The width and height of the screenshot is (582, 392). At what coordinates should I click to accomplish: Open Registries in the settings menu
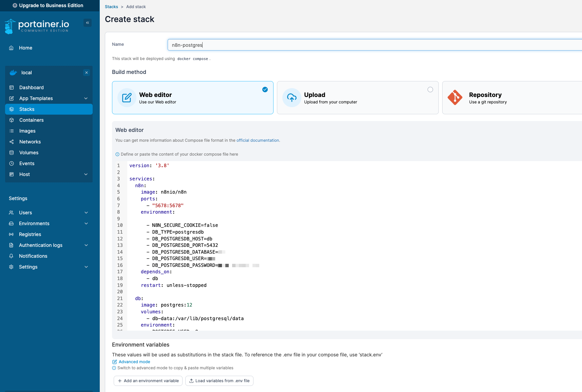click(x=30, y=234)
